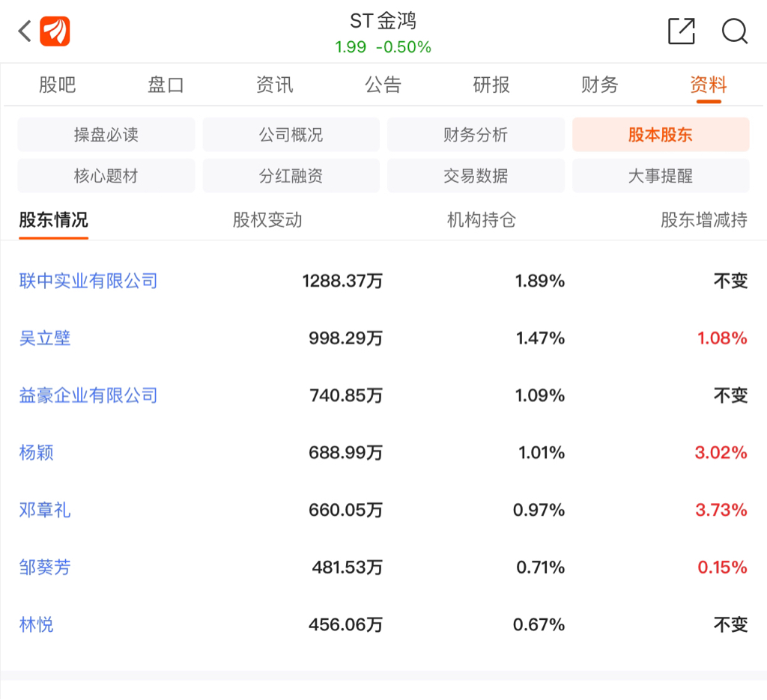
Task: Tap the 456.06万 holdings value
Action: 346,624
